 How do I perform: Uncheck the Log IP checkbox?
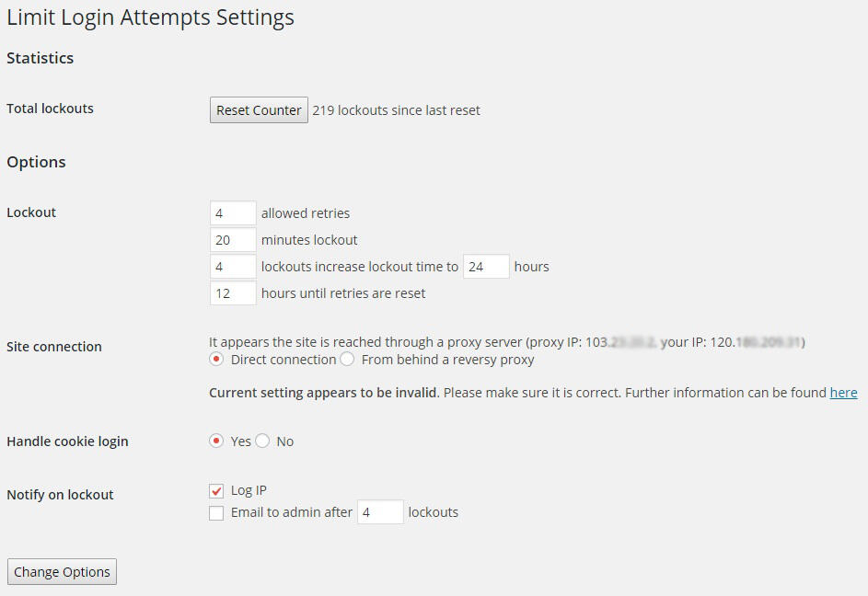pyautogui.click(x=217, y=491)
